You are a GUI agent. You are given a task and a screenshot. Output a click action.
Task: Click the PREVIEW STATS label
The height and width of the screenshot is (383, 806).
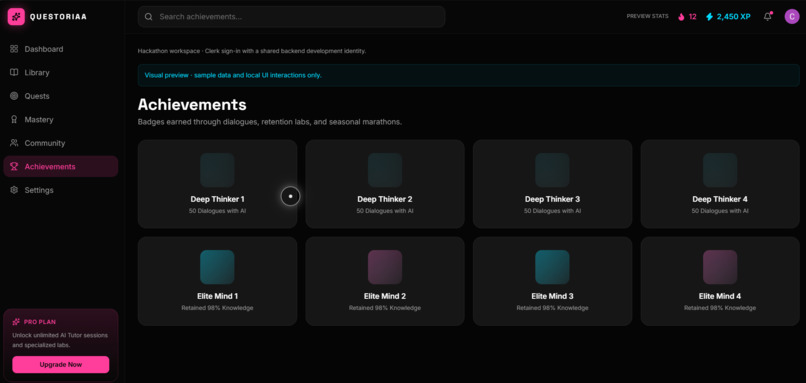648,16
